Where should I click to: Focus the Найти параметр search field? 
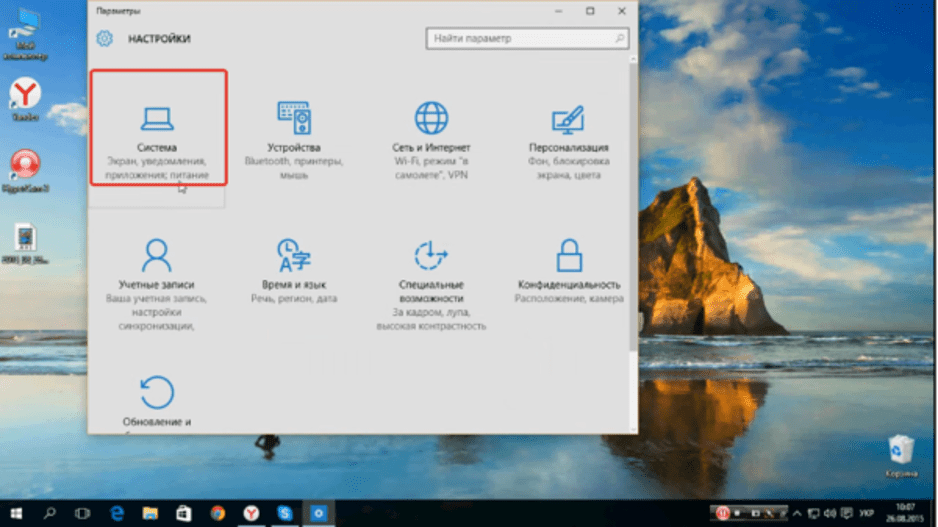pyautogui.click(x=527, y=38)
